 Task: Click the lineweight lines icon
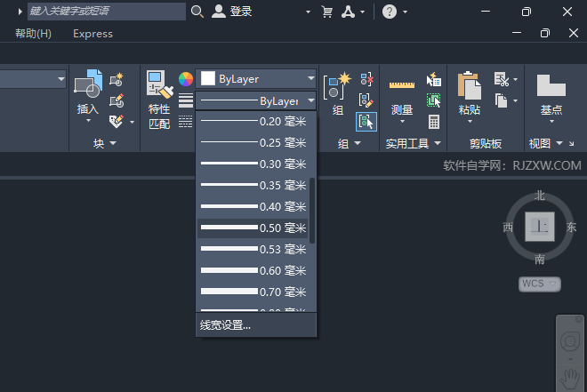pos(186,100)
